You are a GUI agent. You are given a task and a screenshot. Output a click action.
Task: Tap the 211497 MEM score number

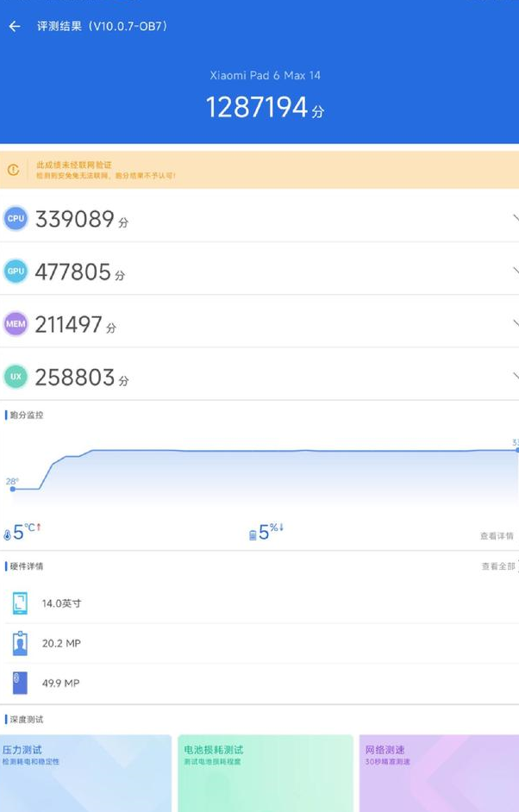(69, 324)
